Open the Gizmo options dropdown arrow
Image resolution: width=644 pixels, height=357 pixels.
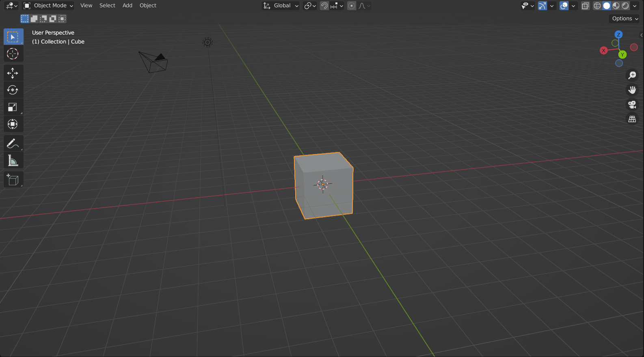pos(552,6)
